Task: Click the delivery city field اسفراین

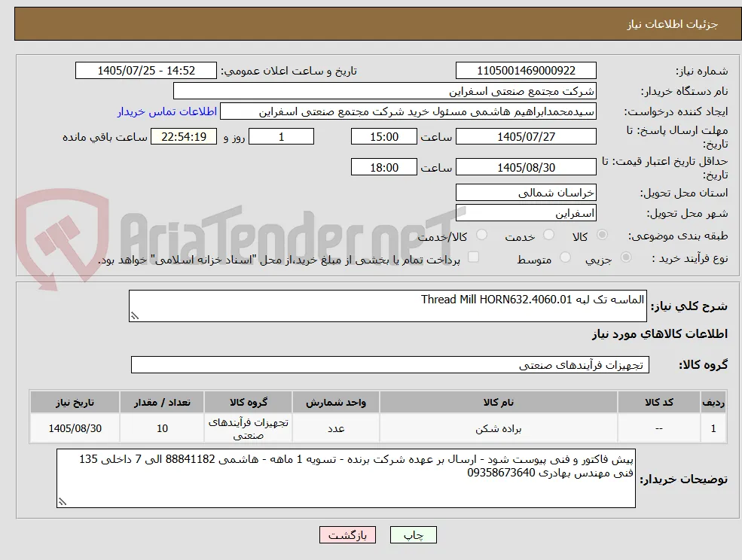Action: pyautogui.click(x=526, y=213)
